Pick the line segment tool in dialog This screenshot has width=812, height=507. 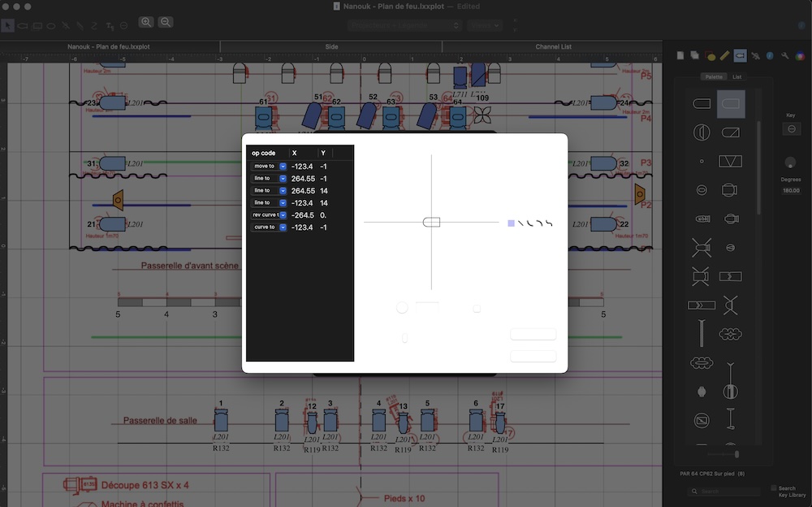click(520, 223)
